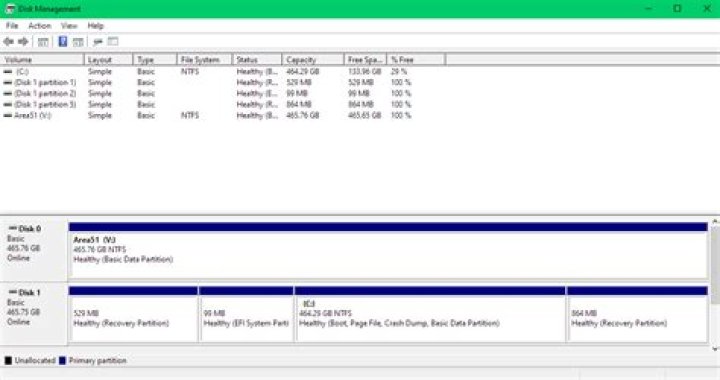Sort by the Layout column header
The width and height of the screenshot is (720, 380).
pos(108,60)
